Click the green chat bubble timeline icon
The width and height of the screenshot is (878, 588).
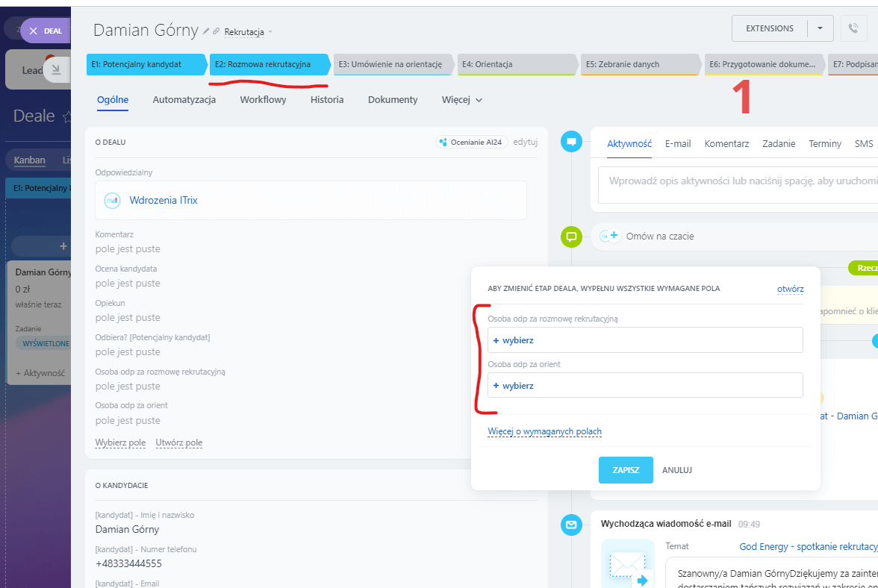pyautogui.click(x=571, y=237)
